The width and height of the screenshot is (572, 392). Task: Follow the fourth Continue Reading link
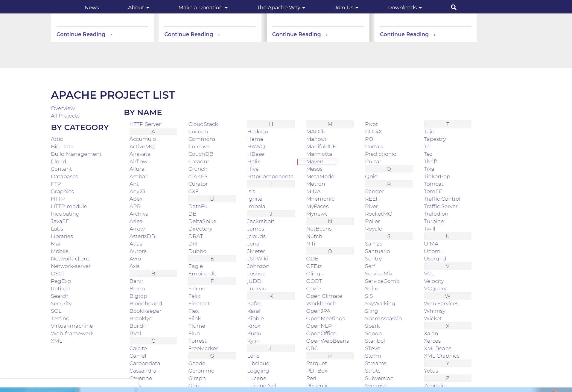[x=407, y=34]
